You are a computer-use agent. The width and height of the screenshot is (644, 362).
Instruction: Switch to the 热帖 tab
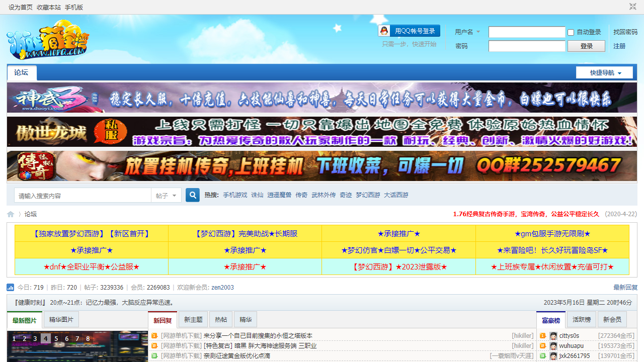[x=221, y=320]
